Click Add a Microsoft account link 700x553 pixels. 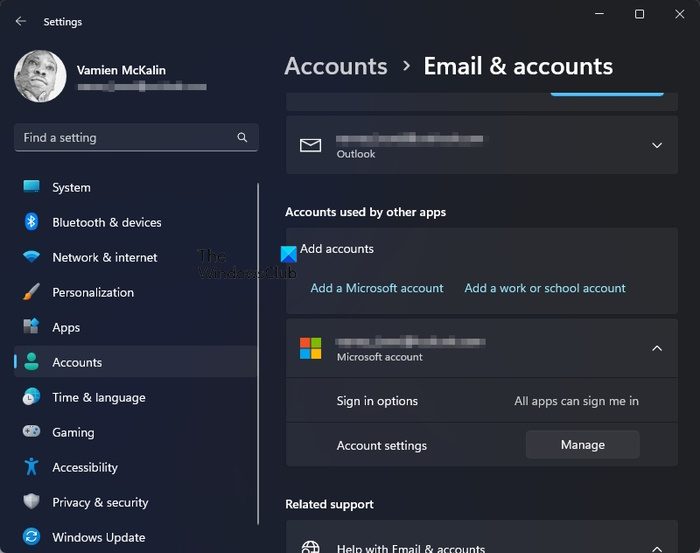tap(377, 288)
